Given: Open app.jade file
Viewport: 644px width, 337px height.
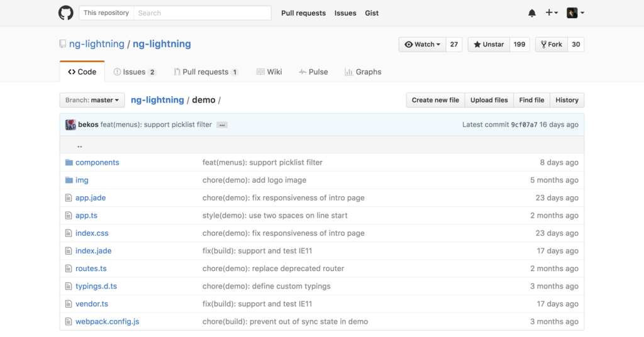Looking at the screenshot, I should pyautogui.click(x=91, y=198).
